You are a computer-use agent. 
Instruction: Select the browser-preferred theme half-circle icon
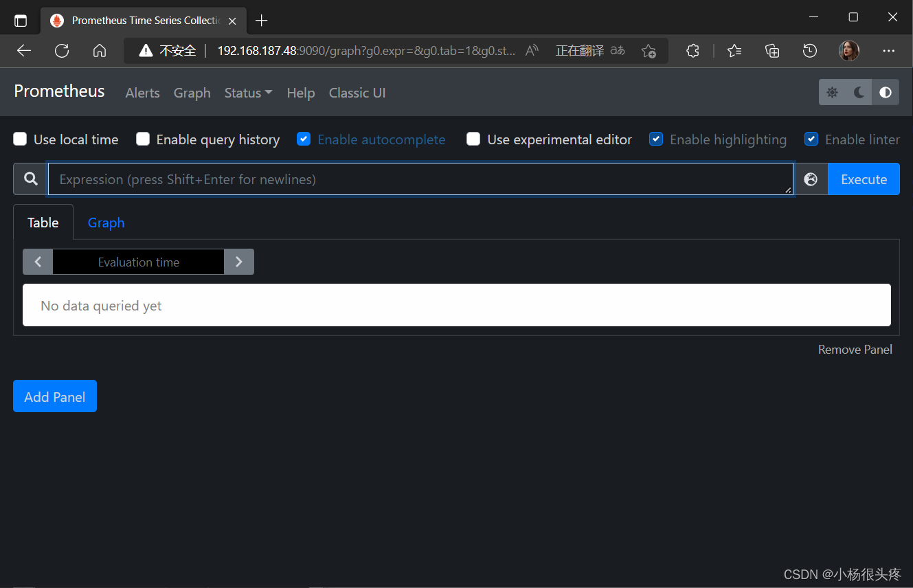click(x=886, y=92)
